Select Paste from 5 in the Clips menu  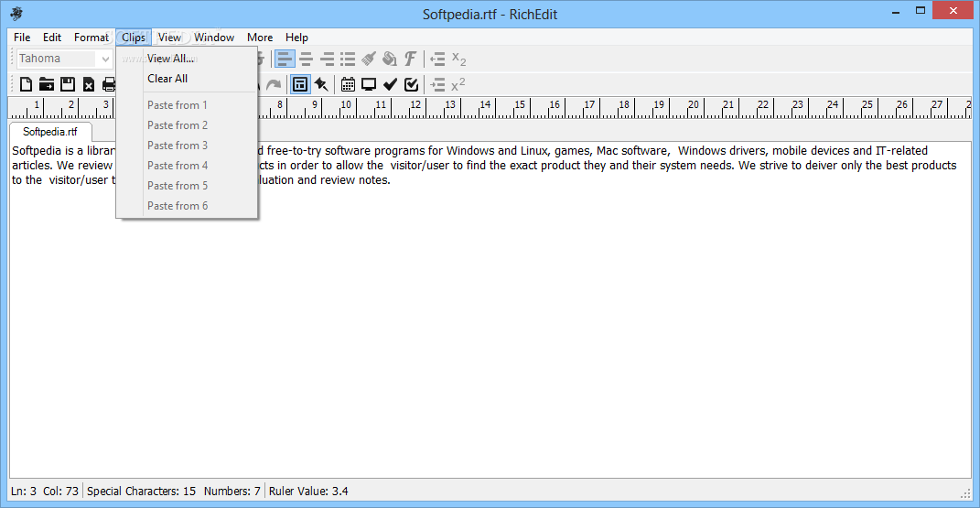coord(187,186)
